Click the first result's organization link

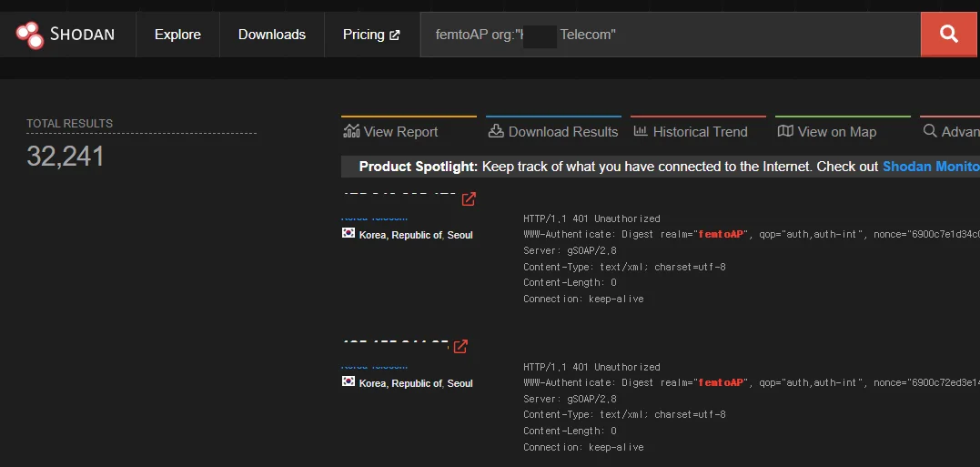point(374,218)
